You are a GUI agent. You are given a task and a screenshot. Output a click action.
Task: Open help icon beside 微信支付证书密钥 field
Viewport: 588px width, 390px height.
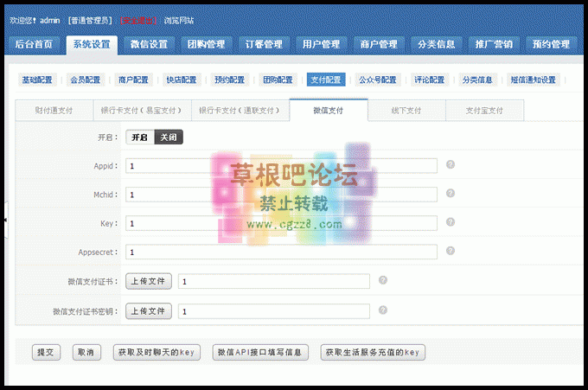point(383,310)
